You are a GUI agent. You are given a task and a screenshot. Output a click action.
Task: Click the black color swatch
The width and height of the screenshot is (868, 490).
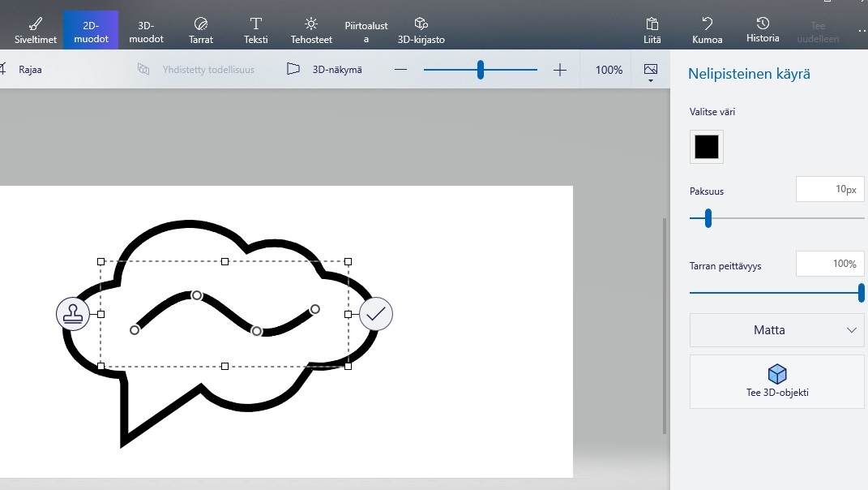pos(707,147)
